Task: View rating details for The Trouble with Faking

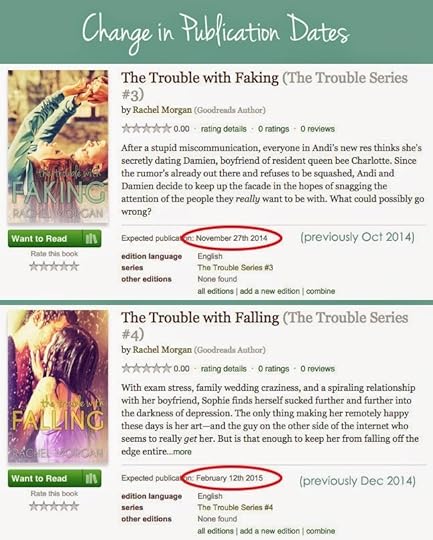Action: point(224,129)
